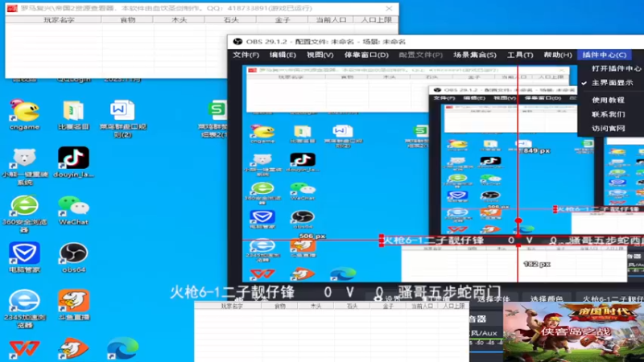Launch the obs64 desktop shortcut
644x362 pixels.
73,257
